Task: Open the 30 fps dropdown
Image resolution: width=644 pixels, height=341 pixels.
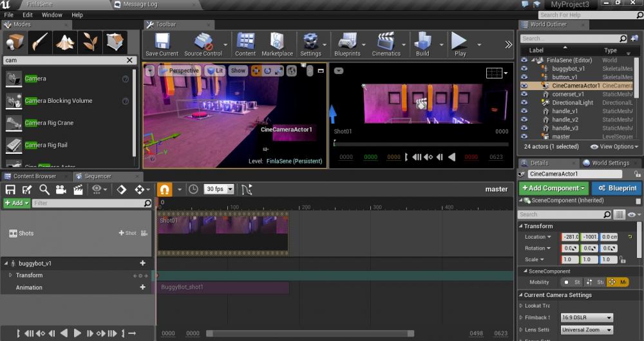Action: pos(219,189)
